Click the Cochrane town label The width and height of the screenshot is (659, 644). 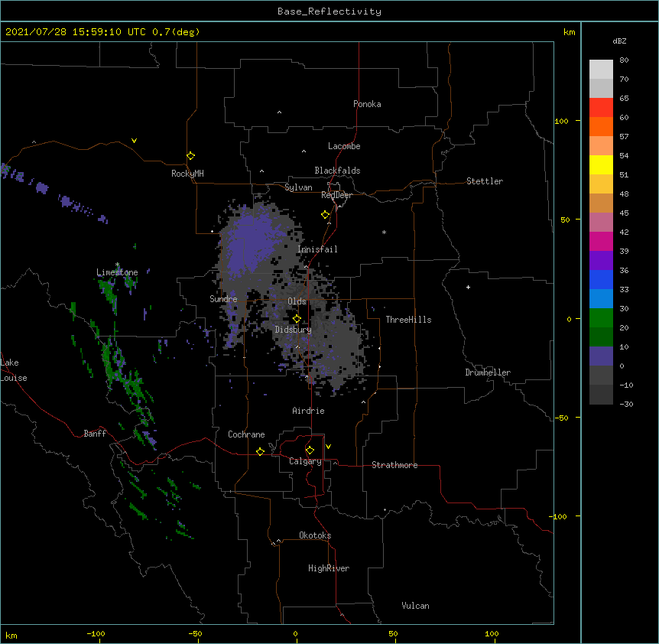(246, 434)
